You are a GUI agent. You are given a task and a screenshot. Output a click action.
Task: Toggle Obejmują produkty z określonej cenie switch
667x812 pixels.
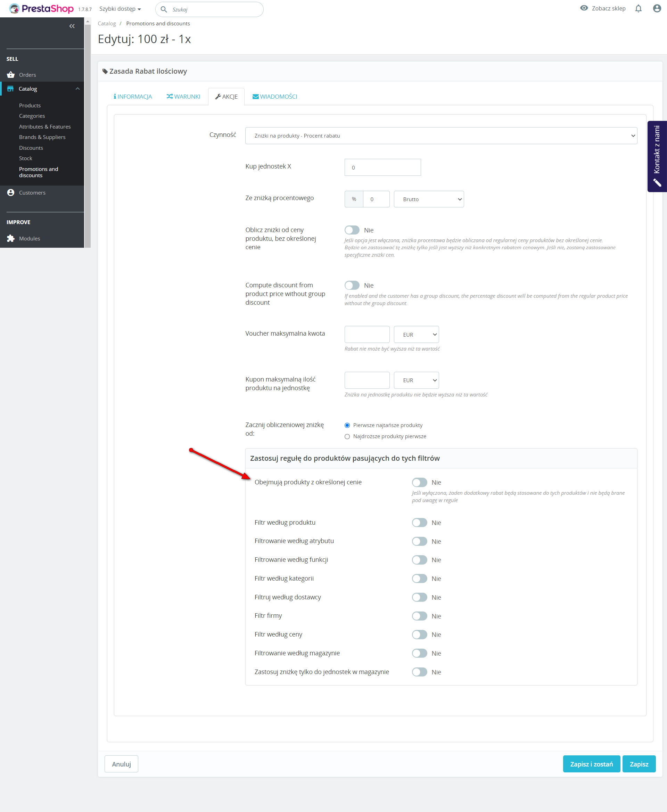click(x=419, y=482)
